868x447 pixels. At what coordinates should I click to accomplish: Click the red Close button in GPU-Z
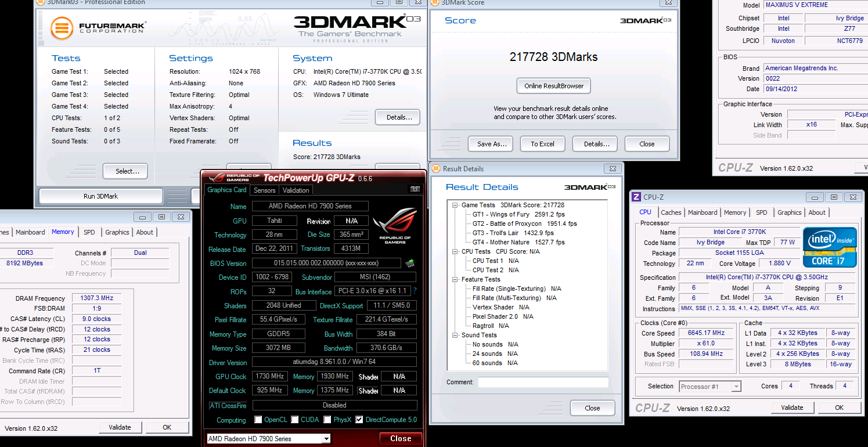tap(401, 439)
